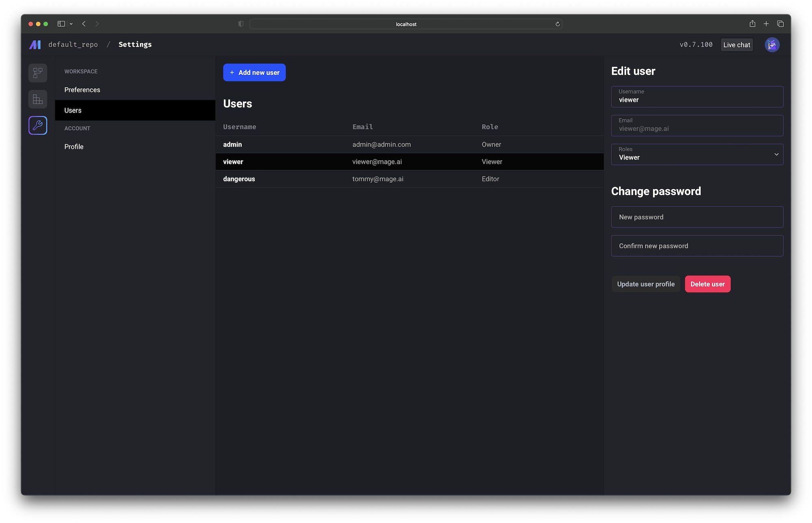Open the user avatar menu
The width and height of the screenshot is (812, 523).
[772, 45]
